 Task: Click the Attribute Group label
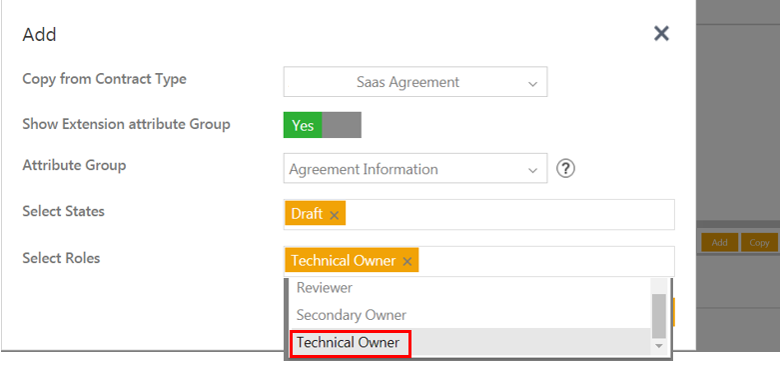point(74,165)
